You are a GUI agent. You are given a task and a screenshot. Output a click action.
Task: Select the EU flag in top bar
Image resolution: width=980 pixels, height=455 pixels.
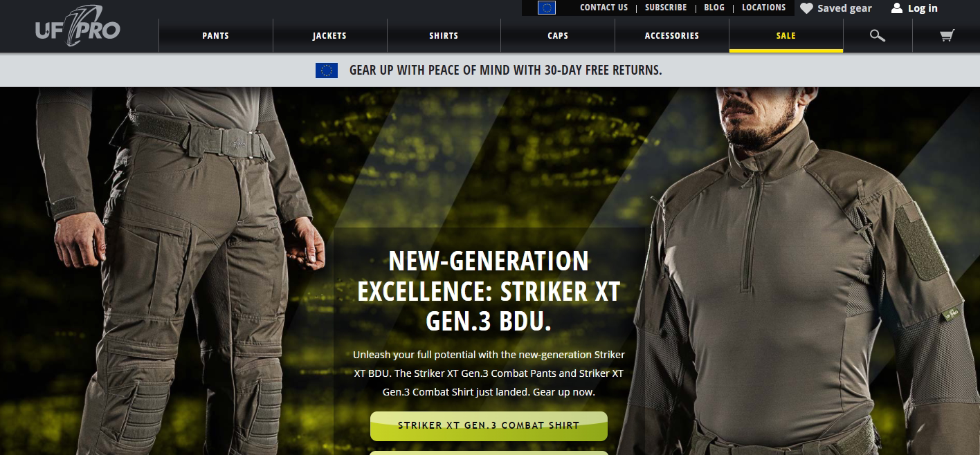click(x=547, y=8)
